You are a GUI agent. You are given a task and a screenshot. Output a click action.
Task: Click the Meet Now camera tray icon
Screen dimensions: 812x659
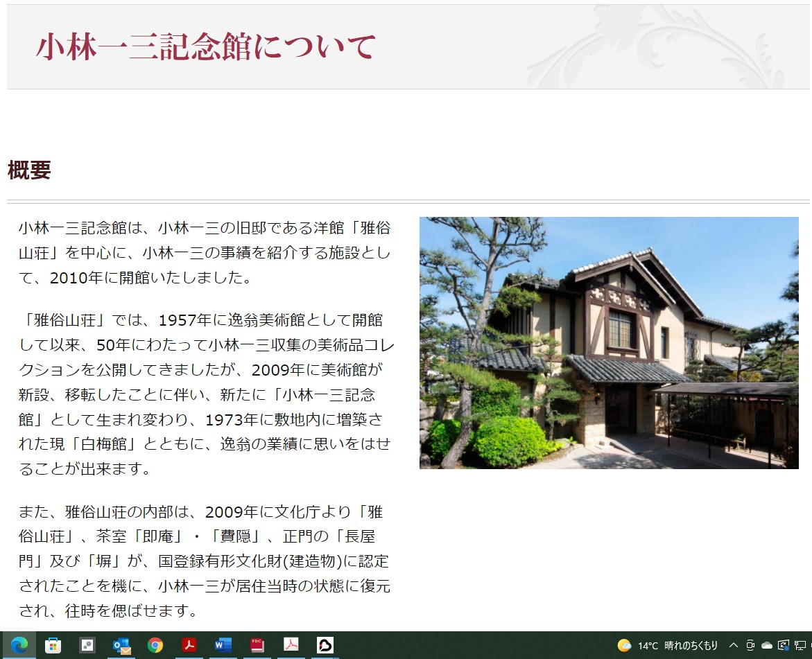pos(750,645)
